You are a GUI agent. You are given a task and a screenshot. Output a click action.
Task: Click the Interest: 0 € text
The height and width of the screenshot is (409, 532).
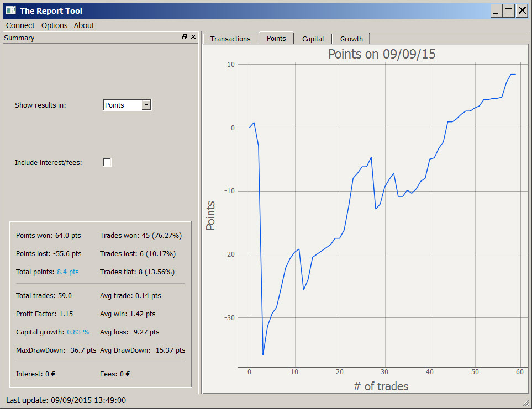click(x=35, y=374)
